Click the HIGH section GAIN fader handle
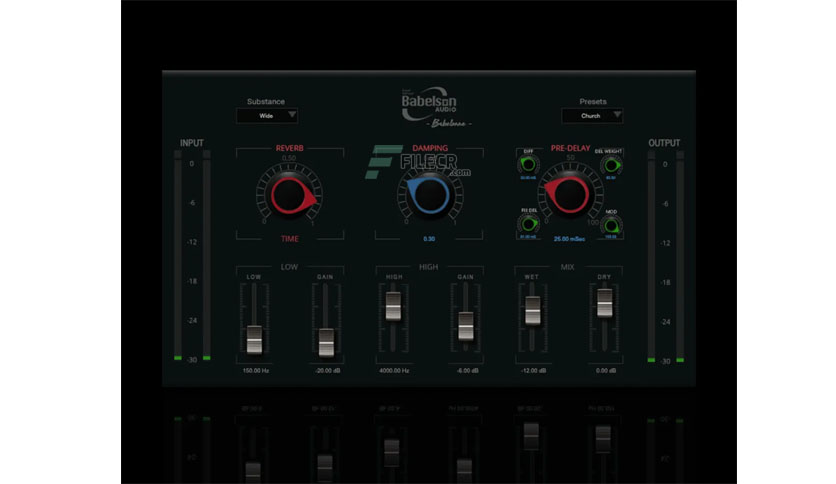 click(x=466, y=326)
